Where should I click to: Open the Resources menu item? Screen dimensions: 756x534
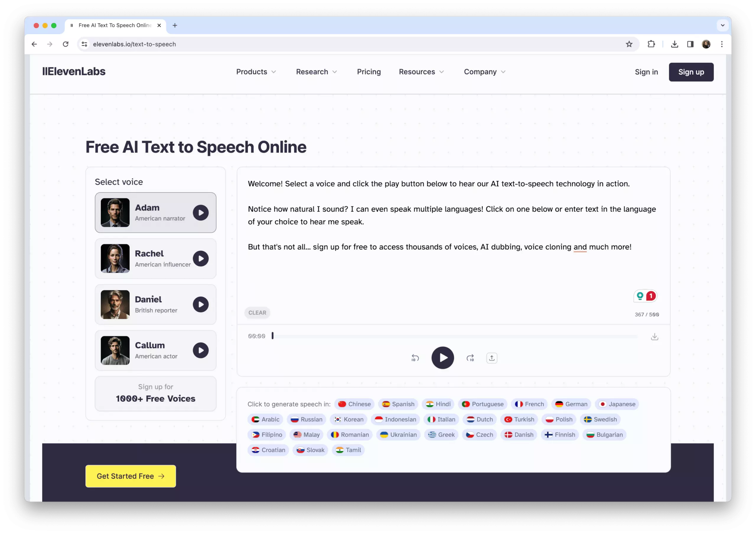click(x=421, y=72)
